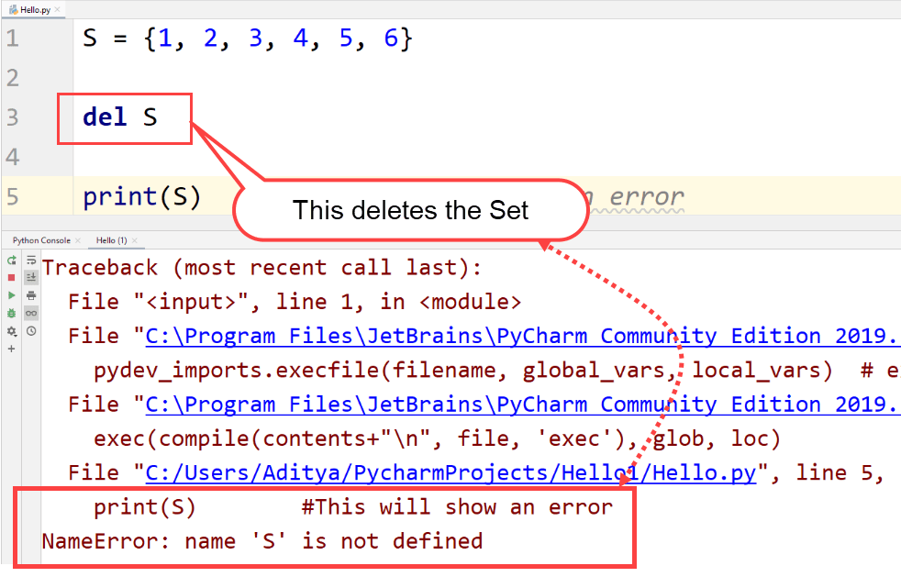Click line number 3 in the gutter

pyautogui.click(x=13, y=117)
